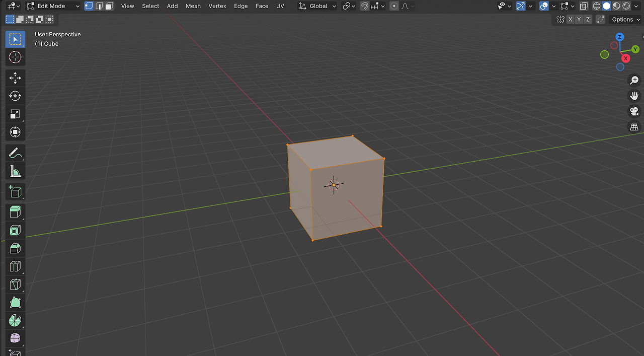Click the blue Z axis on navigation gizmo
The image size is (644, 356).
[620, 37]
